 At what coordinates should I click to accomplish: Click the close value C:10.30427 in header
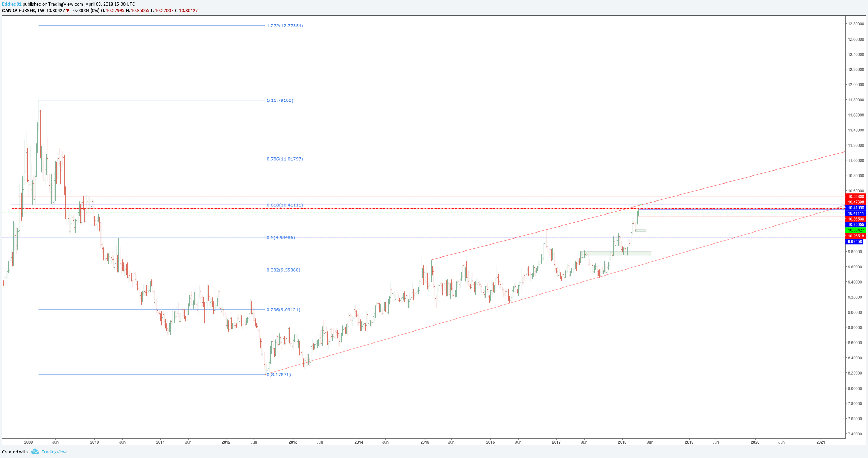click(187, 11)
